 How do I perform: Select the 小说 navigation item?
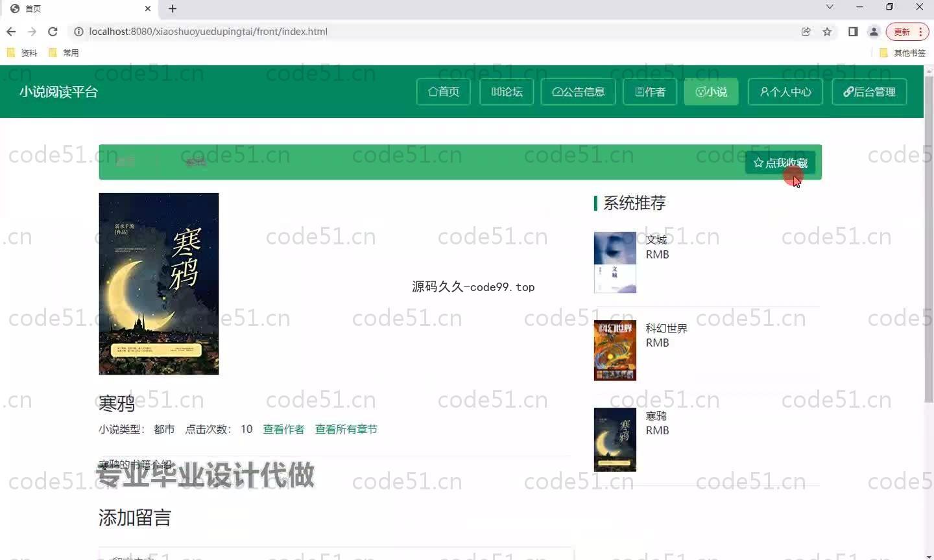click(711, 91)
